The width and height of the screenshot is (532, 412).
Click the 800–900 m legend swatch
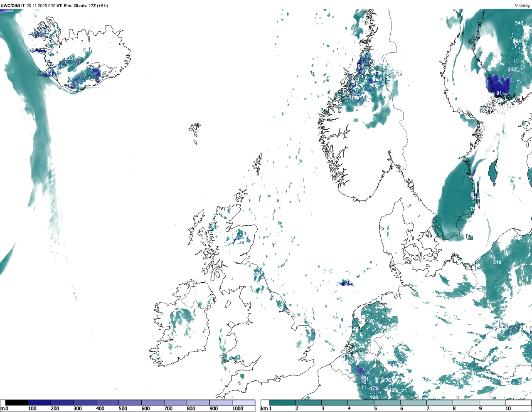198,403
